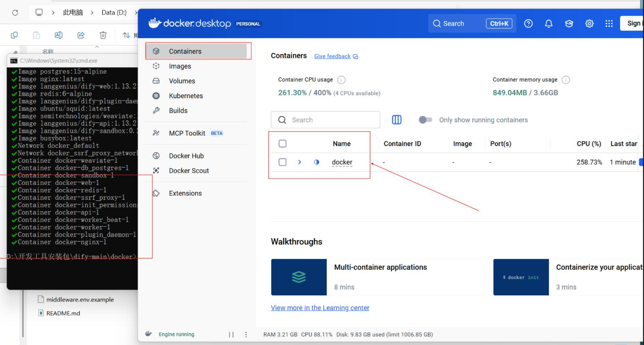Click Data (D:) in File Explorer breadcrumb
Screen dimensions: 644x345
click(x=114, y=13)
